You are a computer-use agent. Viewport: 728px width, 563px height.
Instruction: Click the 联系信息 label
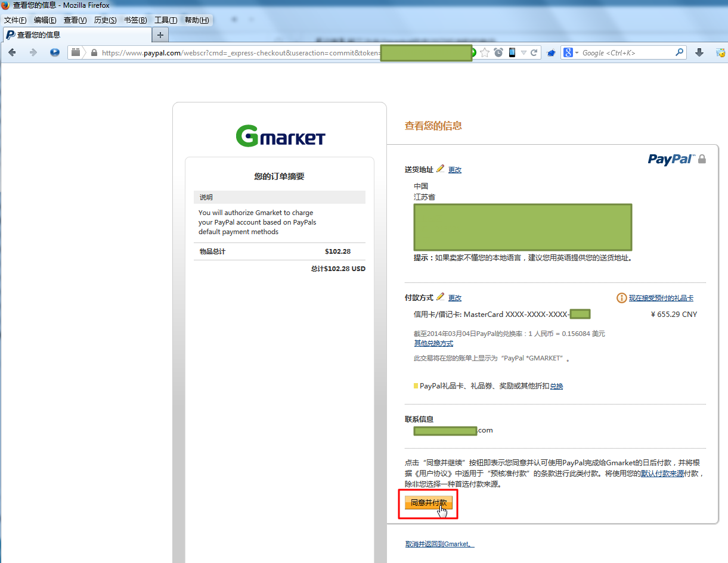419,419
